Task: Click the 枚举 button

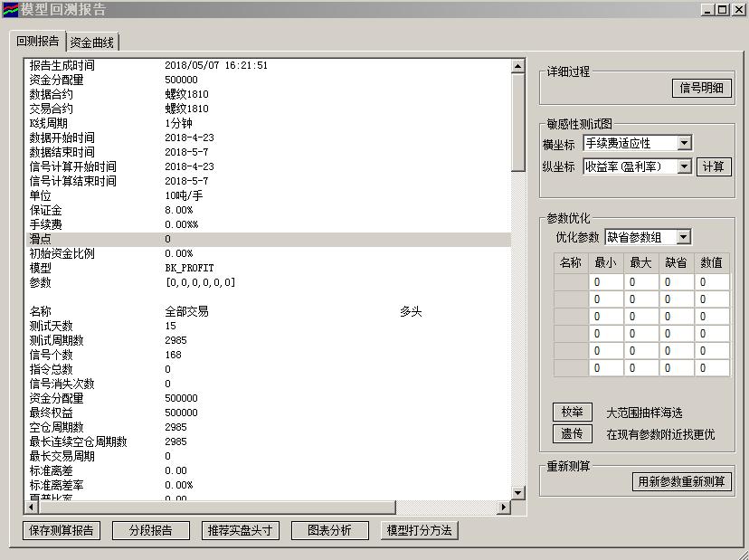Action: coord(572,413)
